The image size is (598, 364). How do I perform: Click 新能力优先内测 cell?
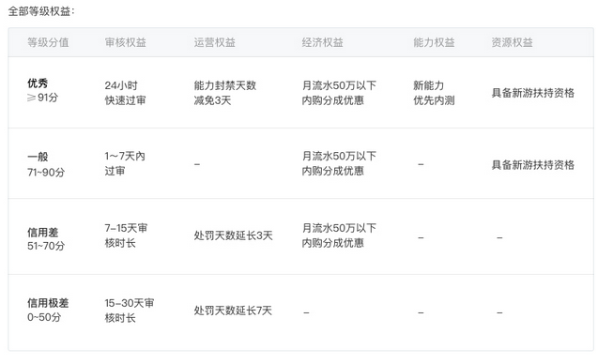pos(434,93)
